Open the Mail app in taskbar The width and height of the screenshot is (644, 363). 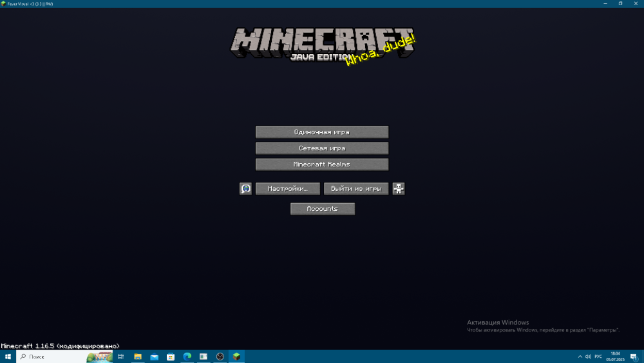point(154,357)
